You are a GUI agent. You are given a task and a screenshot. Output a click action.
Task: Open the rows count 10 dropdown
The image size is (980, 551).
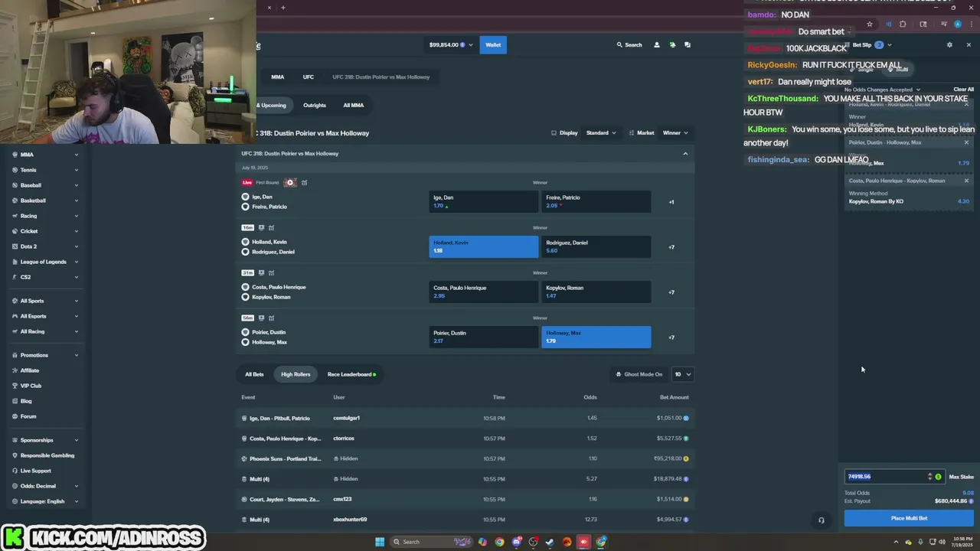tap(682, 374)
